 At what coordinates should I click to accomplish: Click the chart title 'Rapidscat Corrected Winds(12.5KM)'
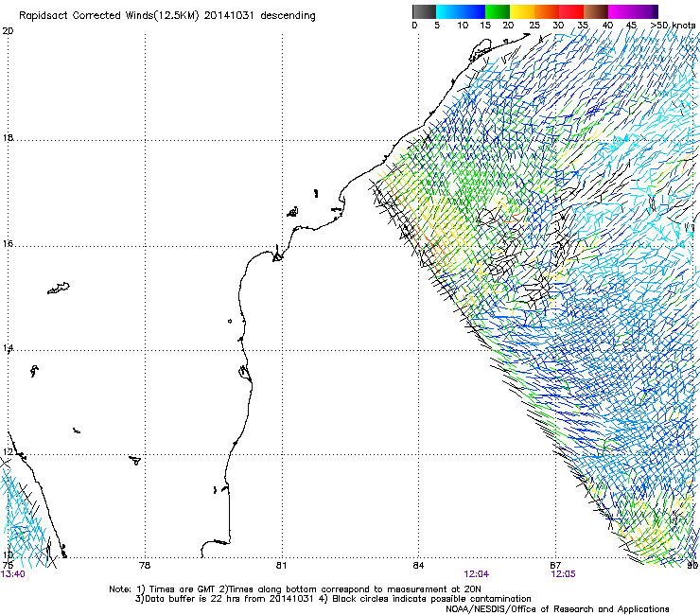(x=109, y=16)
